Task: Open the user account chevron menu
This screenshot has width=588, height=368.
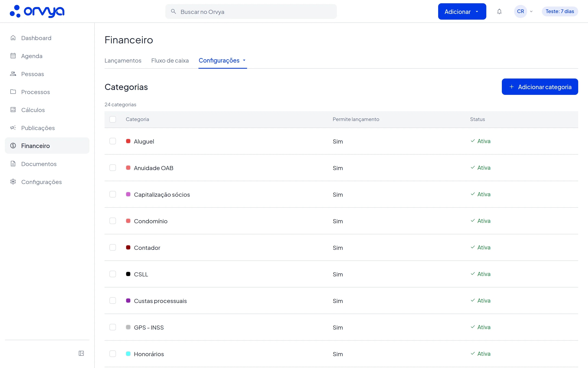Action: click(531, 11)
